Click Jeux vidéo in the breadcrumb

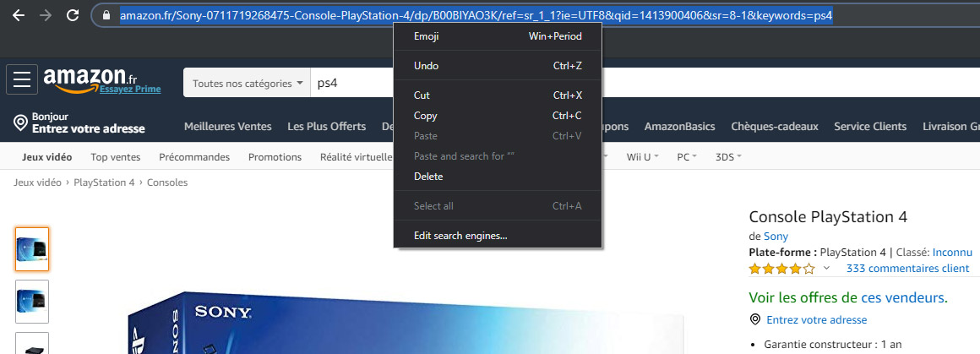pyautogui.click(x=37, y=182)
